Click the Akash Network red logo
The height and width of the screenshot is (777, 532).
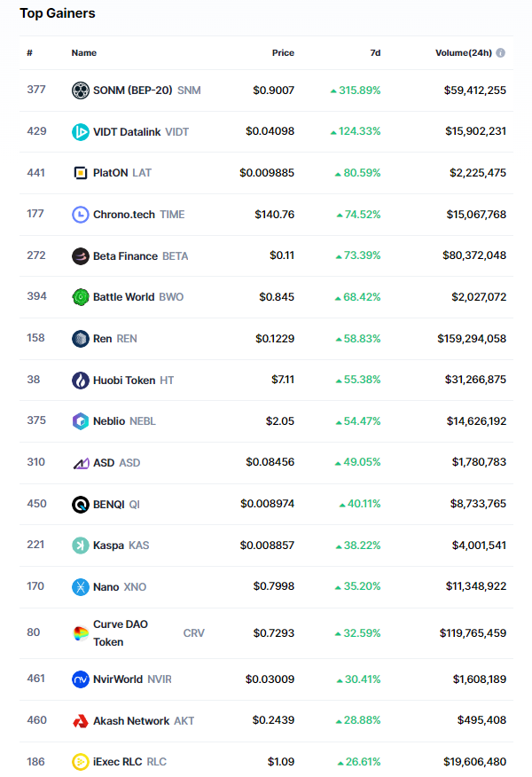[81, 721]
